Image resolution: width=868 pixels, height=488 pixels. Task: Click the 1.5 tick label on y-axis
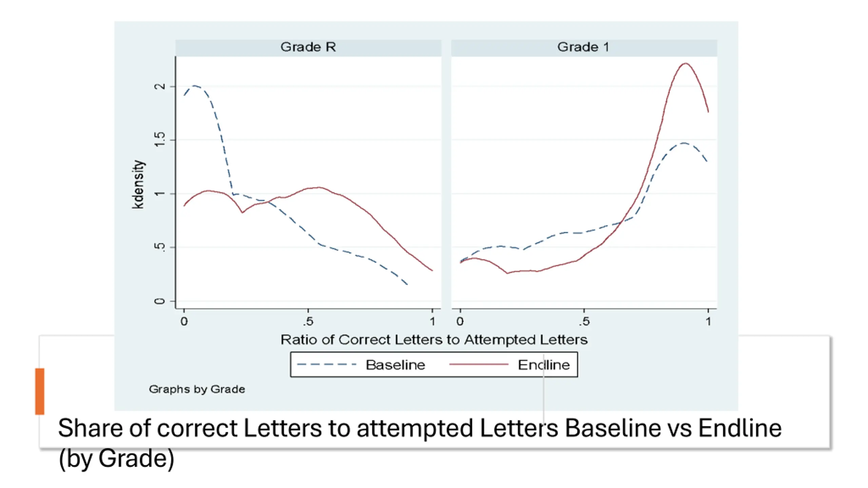[159, 140]
